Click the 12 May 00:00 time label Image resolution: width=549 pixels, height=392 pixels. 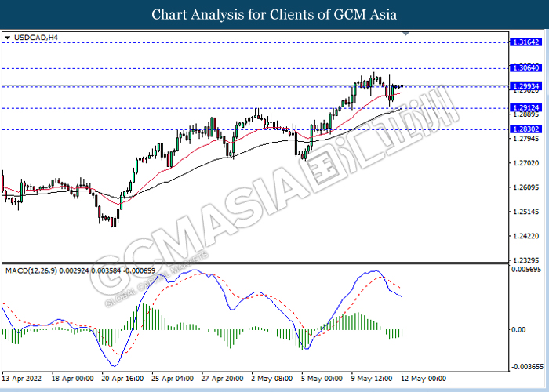point(424,379)
